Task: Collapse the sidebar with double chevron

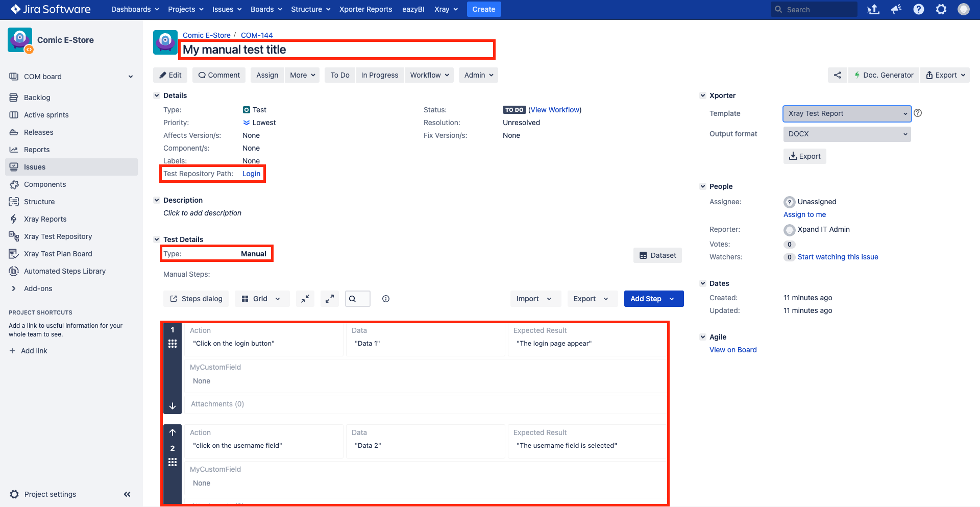Action: 127,494
